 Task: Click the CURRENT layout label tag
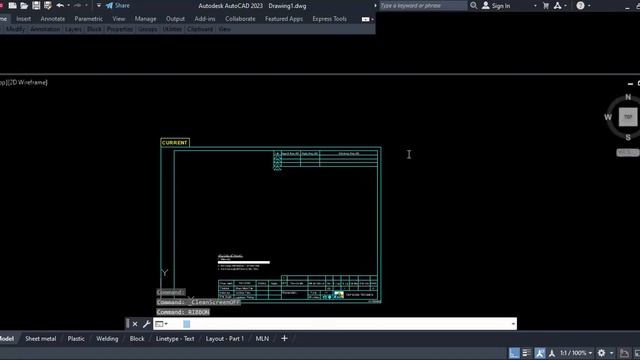(175, 142)
